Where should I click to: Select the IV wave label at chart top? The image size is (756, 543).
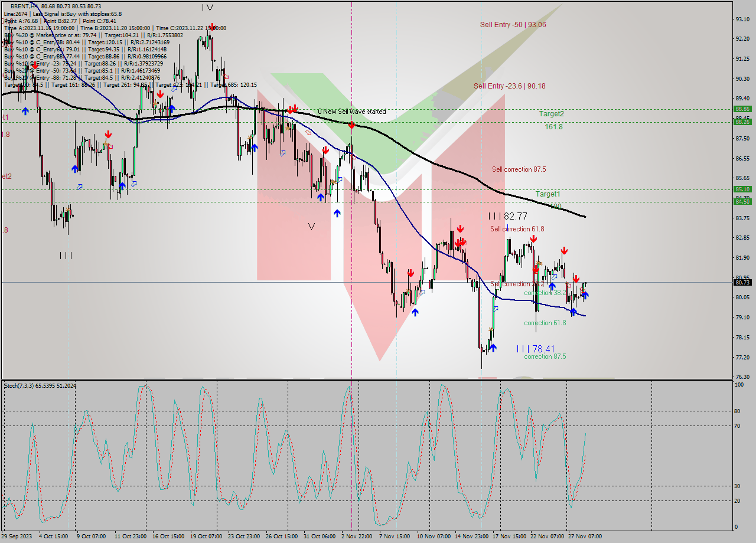click(207, 8)
